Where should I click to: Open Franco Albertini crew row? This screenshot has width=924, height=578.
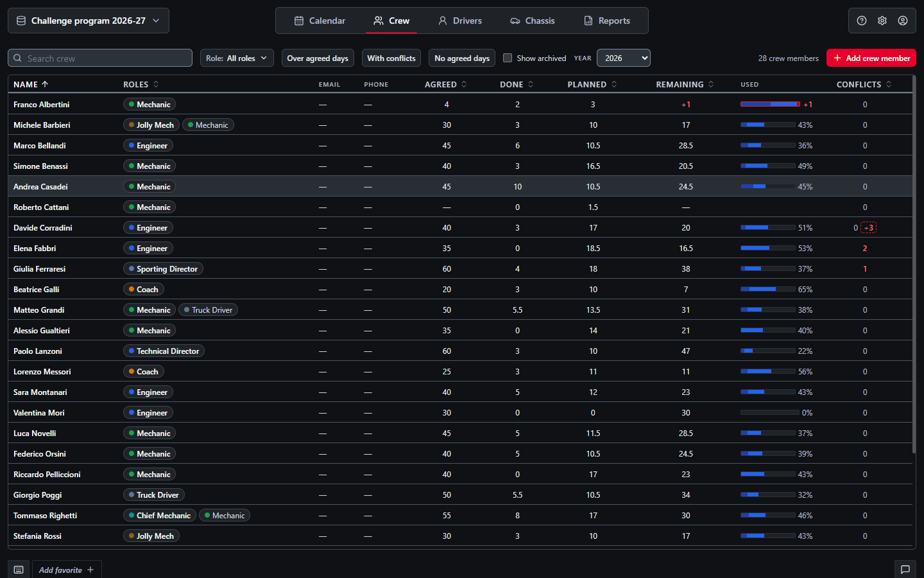point(460,104)
